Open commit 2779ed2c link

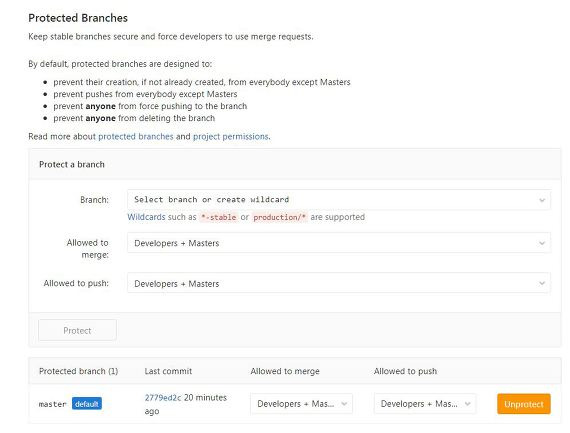162,398
